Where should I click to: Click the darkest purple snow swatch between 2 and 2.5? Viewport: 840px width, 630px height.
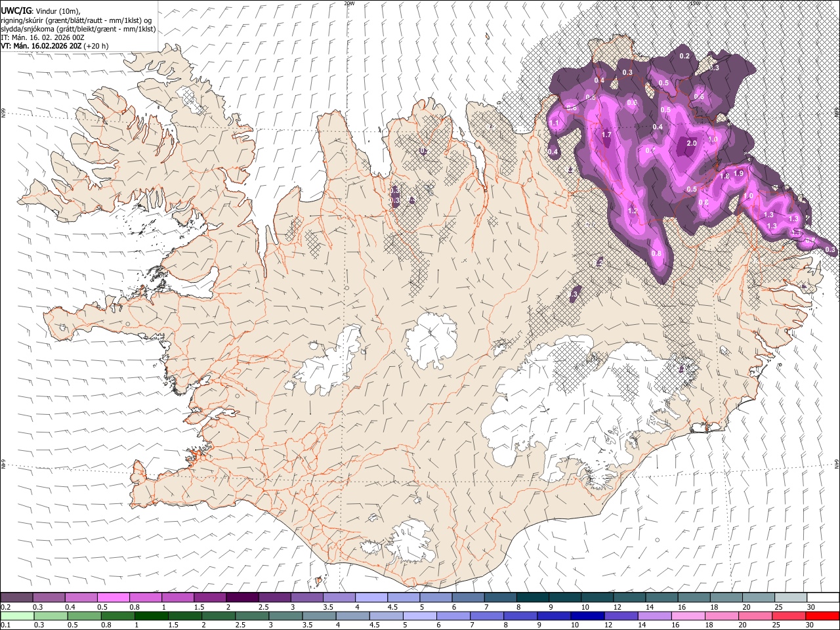(242, 597)
